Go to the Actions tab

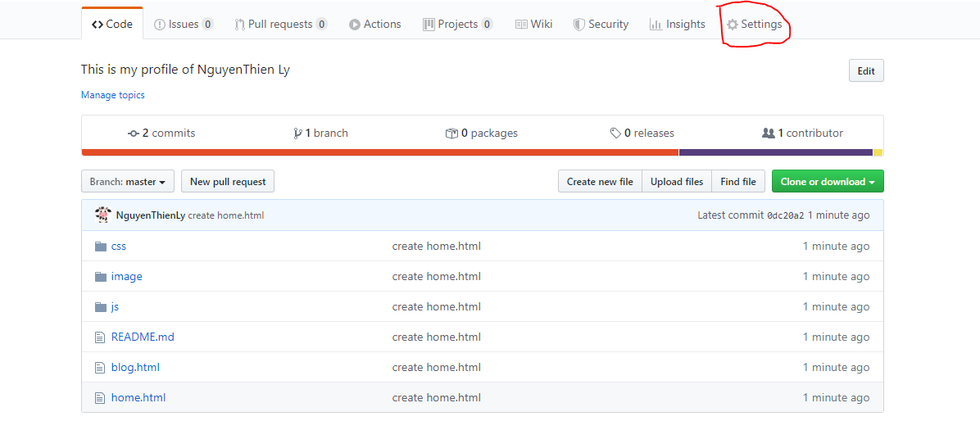(375, 25)
